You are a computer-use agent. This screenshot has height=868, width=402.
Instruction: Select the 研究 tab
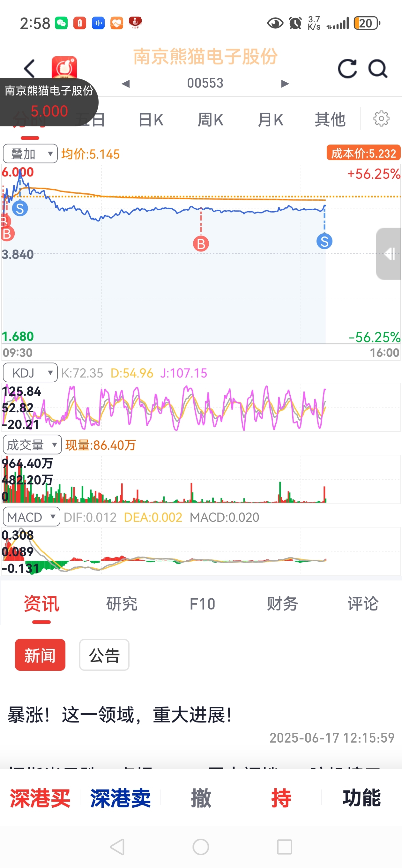click(122, 603)
